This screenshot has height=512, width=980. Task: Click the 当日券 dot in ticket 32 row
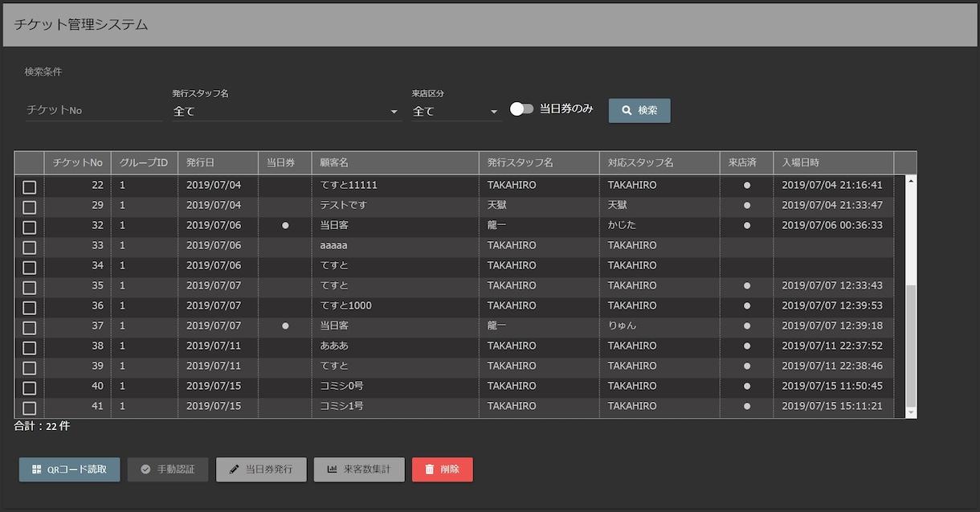click(285, 226)
